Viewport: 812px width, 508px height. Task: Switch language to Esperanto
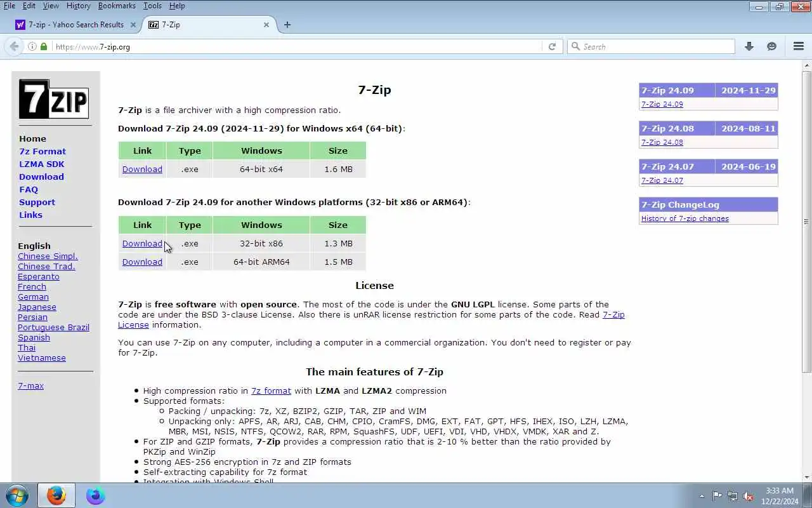click(x=39, y=277)
